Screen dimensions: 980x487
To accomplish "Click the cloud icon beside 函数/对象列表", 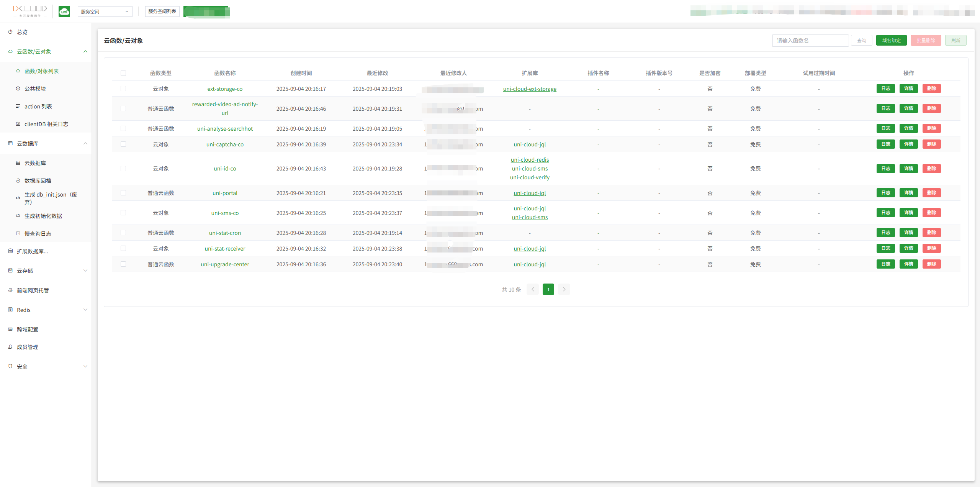I will coord(18,71).
